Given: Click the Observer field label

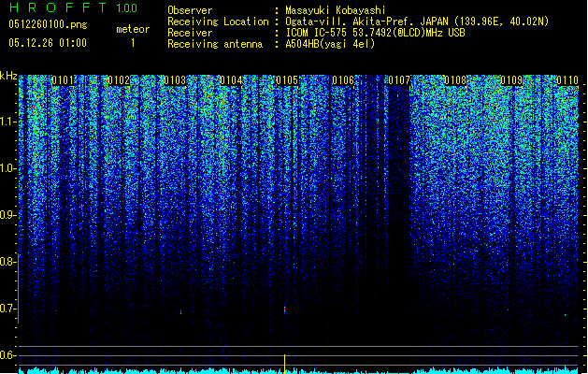Looking at the screenshot, I should (x=190, y=10).
